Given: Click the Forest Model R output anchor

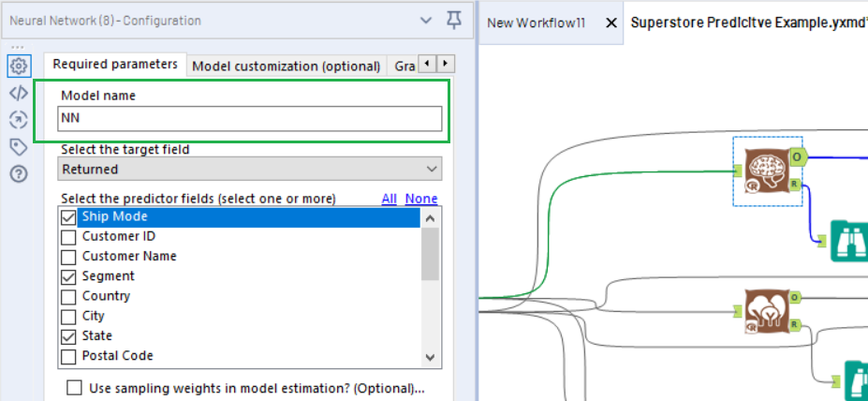Looking at the screenshot, I should 795,324.
